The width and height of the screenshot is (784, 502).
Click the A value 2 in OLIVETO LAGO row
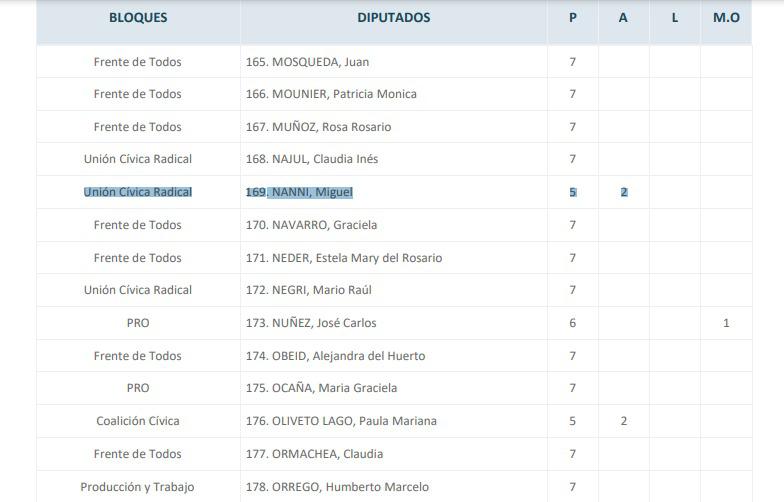pos(623,421)
